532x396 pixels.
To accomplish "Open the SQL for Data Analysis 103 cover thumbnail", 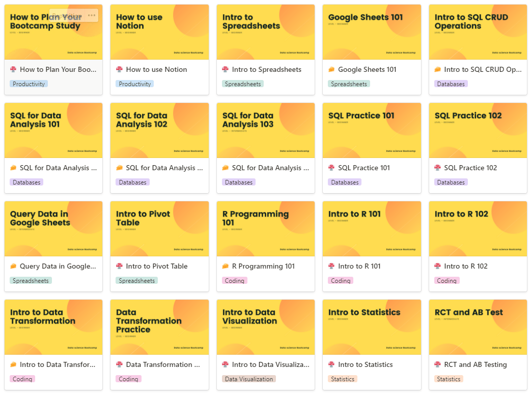I will click(x=266, y=130).
